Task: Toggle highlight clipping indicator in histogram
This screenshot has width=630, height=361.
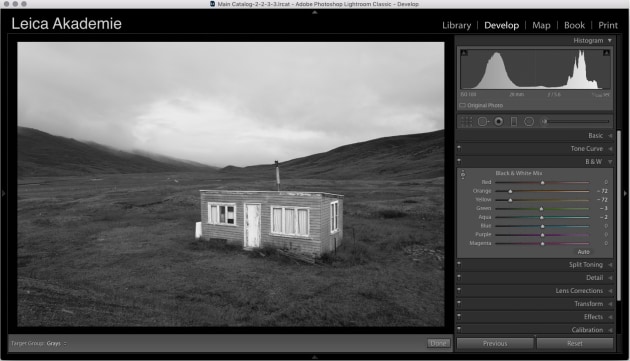Action: click(x=606, y=53)
